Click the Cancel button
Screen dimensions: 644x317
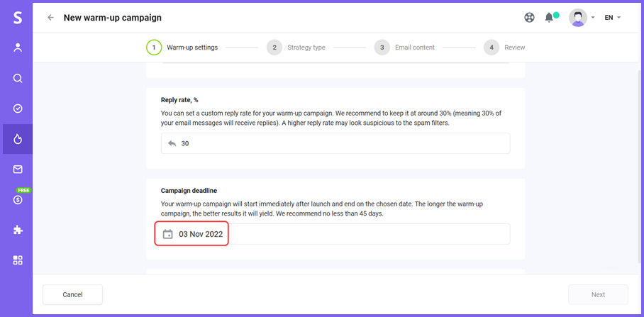pos(72,294)
